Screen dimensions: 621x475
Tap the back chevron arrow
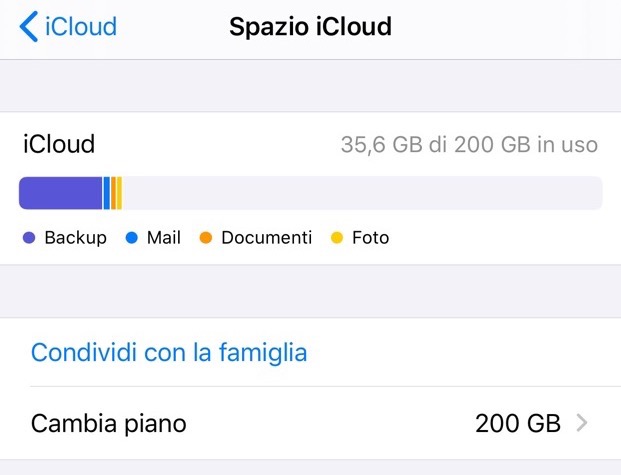[29, 26]
